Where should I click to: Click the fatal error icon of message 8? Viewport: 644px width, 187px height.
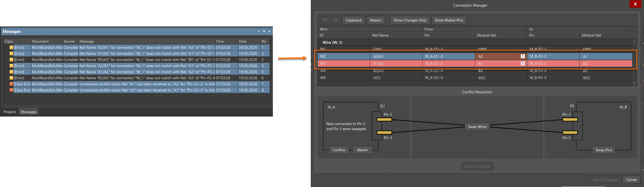click(x=11, y=90)
